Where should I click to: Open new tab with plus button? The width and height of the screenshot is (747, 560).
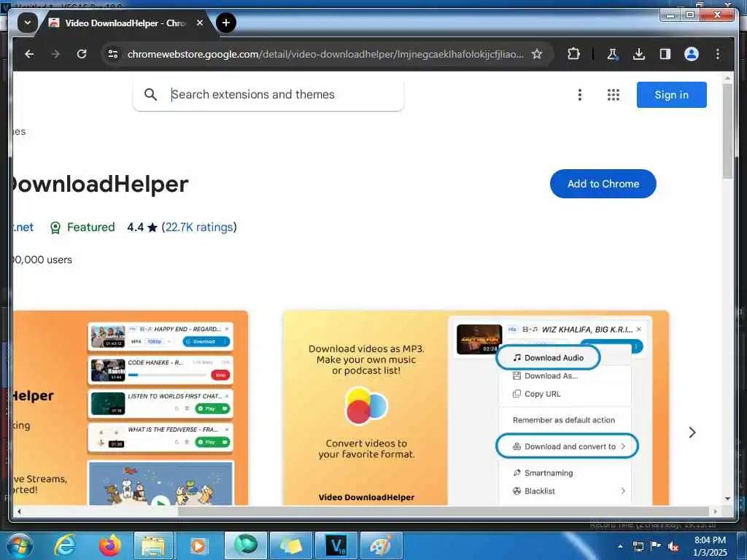[226, 23]
